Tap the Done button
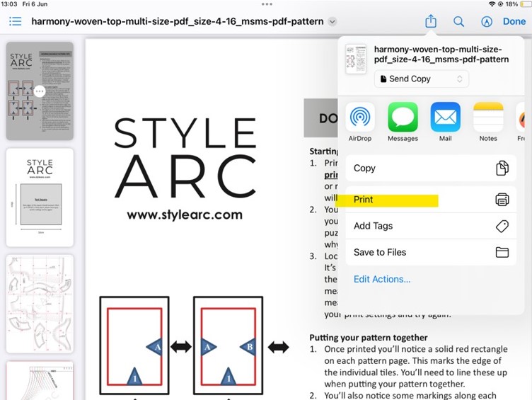This screenshot has height=400, width=532. (x=514, y=21)
